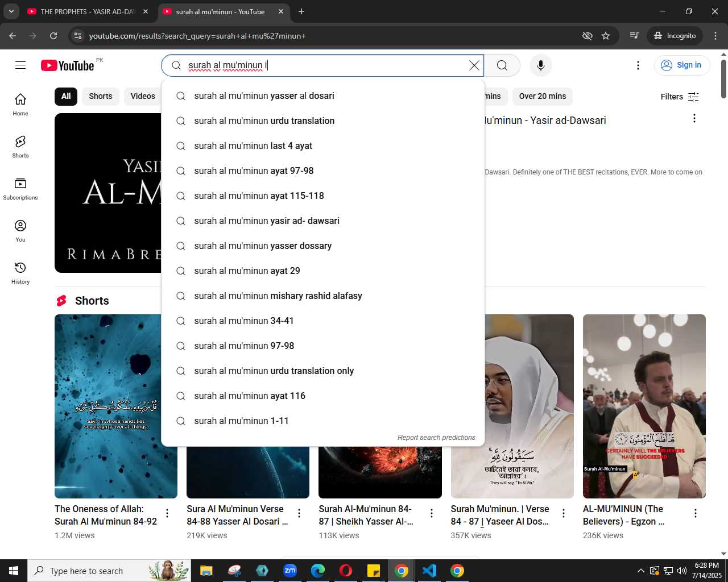728x582 pixels.
Task: View site information icon in address bar
Action: point(78,36)
